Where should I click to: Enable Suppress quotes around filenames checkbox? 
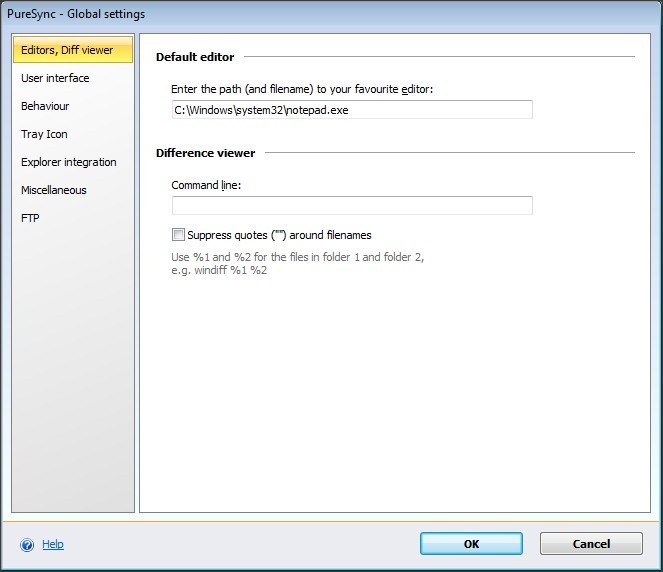click(x=178, y=235)
